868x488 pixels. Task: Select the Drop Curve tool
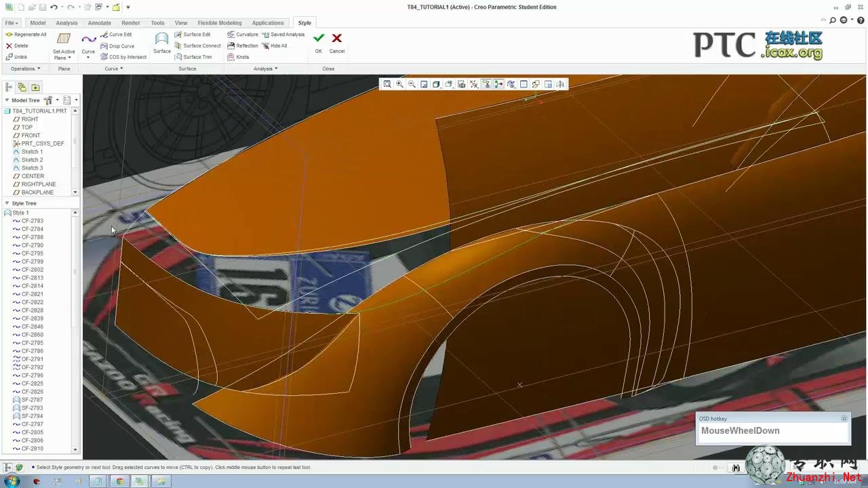[117, 46]
